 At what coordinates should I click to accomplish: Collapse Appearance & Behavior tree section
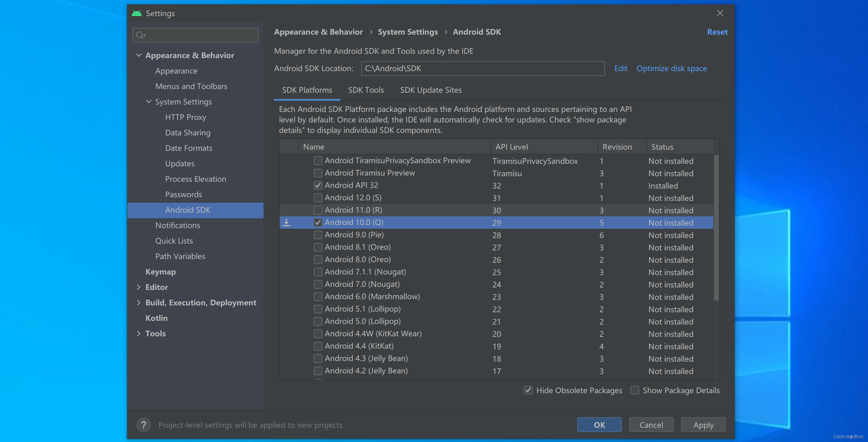pos(139,55)
